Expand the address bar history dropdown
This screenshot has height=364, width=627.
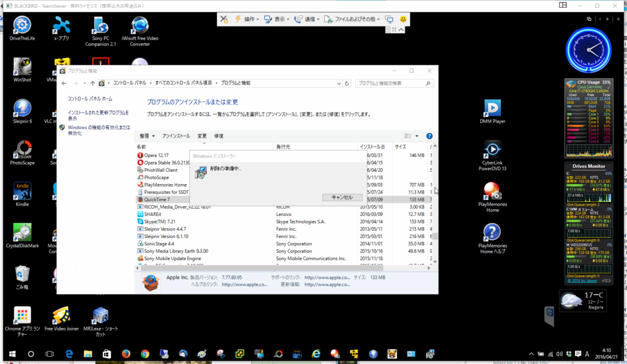point(339,84)
